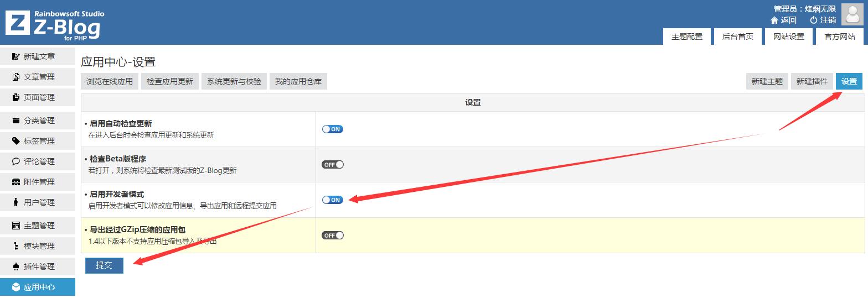Viewport: 868px width, 298px height.
Task: Open the 主题配置 top tab
Action: coord(687,36)
